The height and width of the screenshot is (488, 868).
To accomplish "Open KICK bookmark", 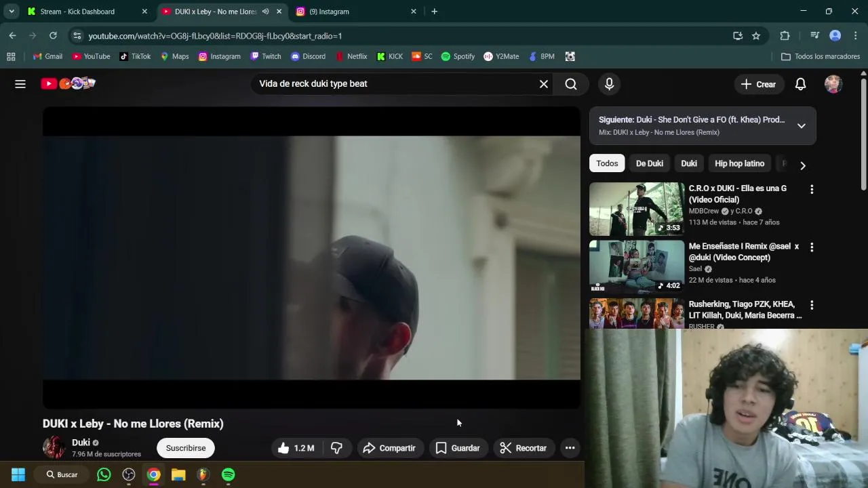I will click(x=390, y=56).
